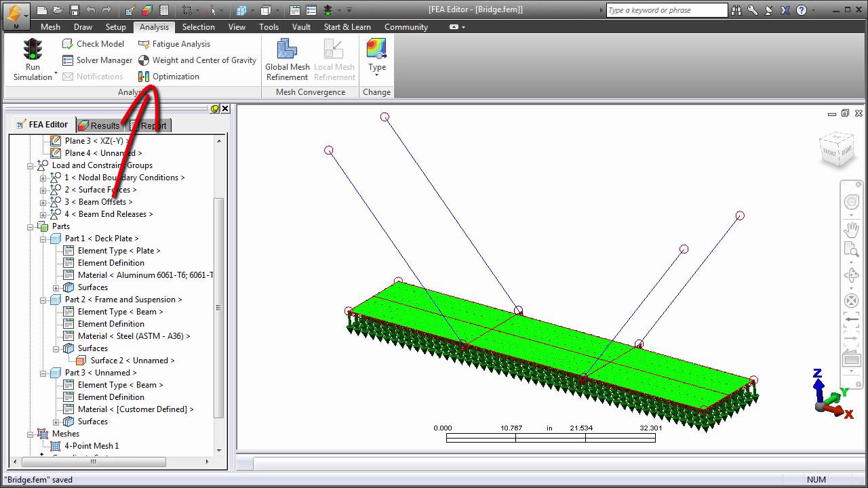Expand the Nodal Boundary Conditions group

pyautogui.click(x=43, y=178)
